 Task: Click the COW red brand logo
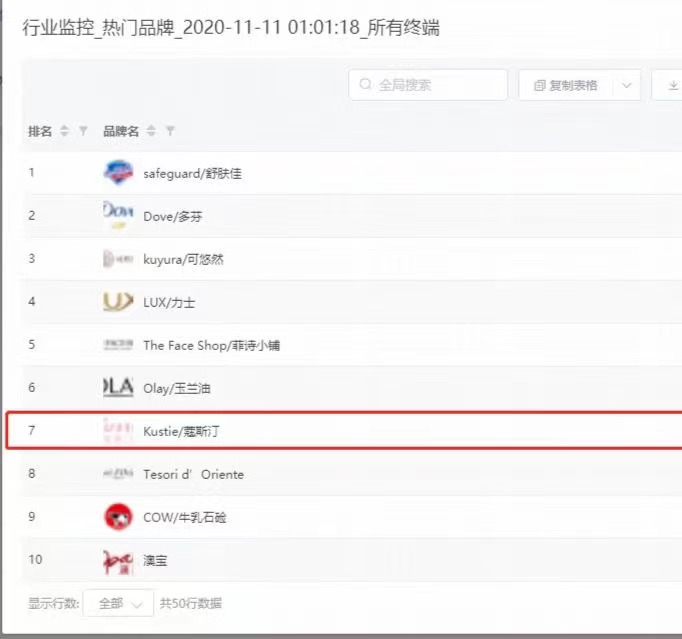point(118,517)
